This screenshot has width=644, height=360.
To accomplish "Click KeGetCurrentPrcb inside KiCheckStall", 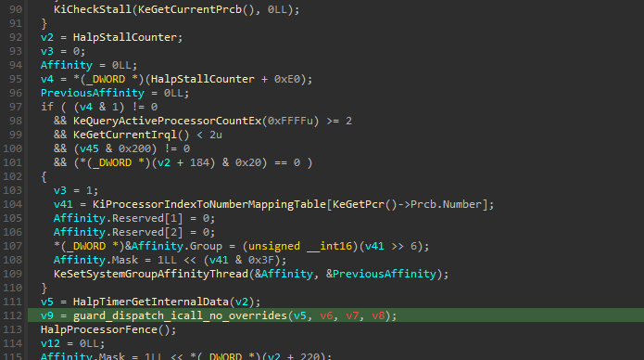I will click(190, 9).
